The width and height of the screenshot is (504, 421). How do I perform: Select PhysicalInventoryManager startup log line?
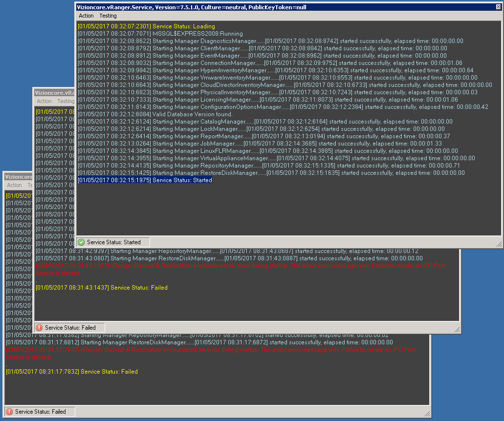coord(277,92)
